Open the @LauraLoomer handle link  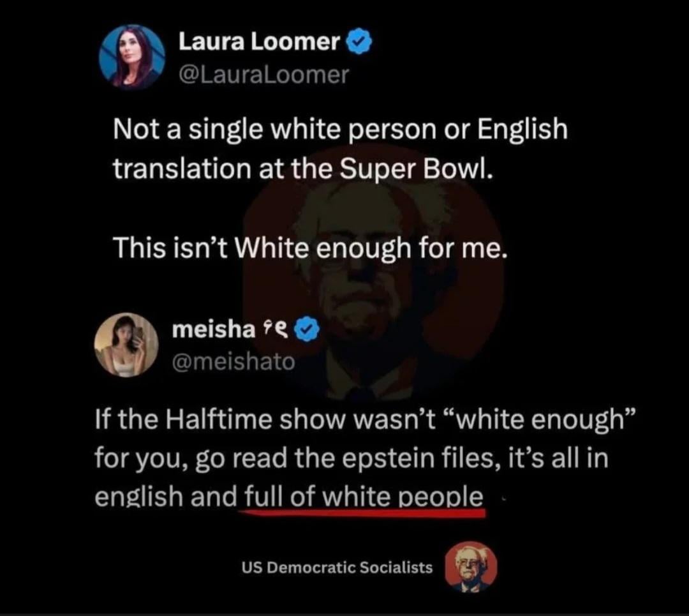(x=263, y=75)
